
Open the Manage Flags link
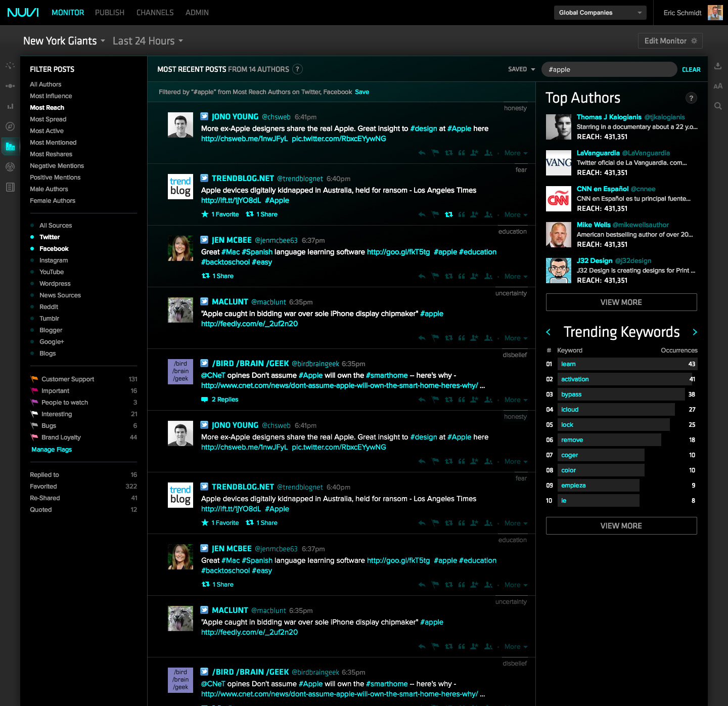[52, 450]
